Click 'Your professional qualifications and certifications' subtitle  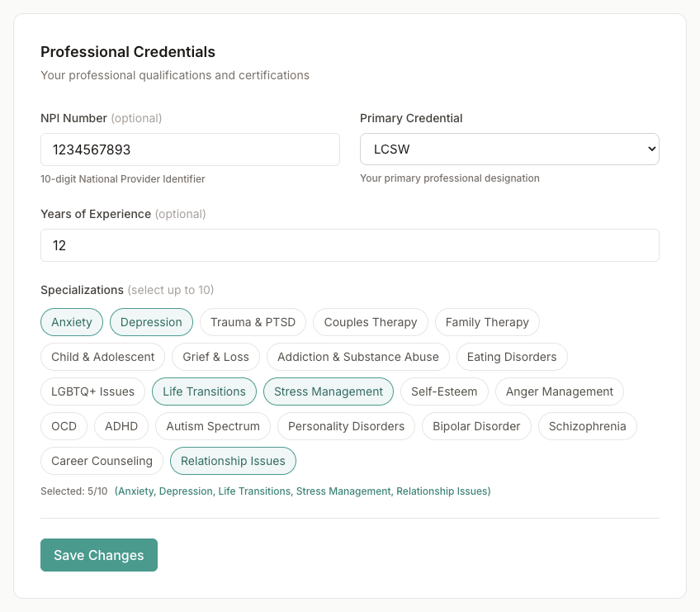coord(175,75)
